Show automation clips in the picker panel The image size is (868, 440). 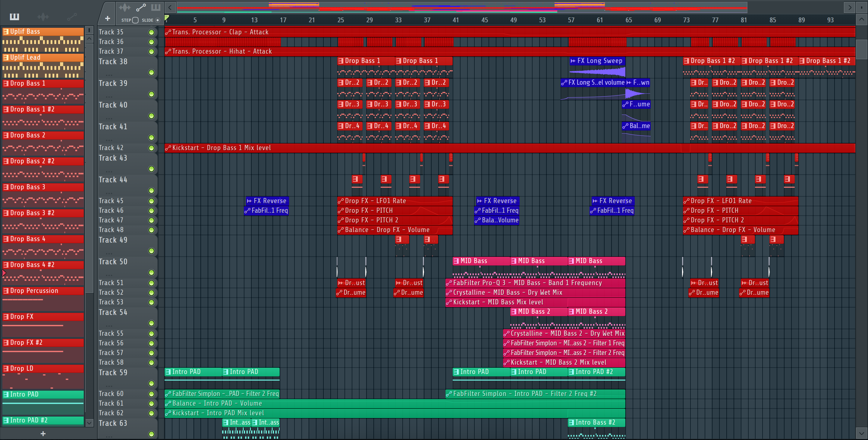point(71,17)
